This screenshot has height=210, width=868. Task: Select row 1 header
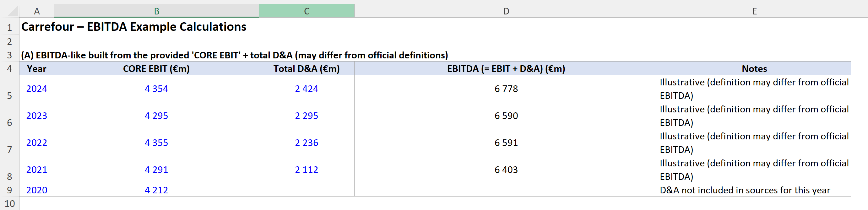tap(9, 27)
